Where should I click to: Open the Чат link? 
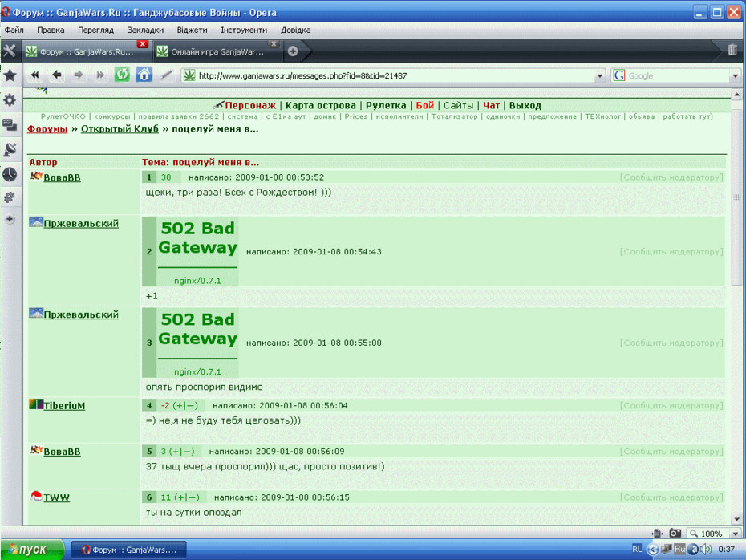click(x=492, y=105)
